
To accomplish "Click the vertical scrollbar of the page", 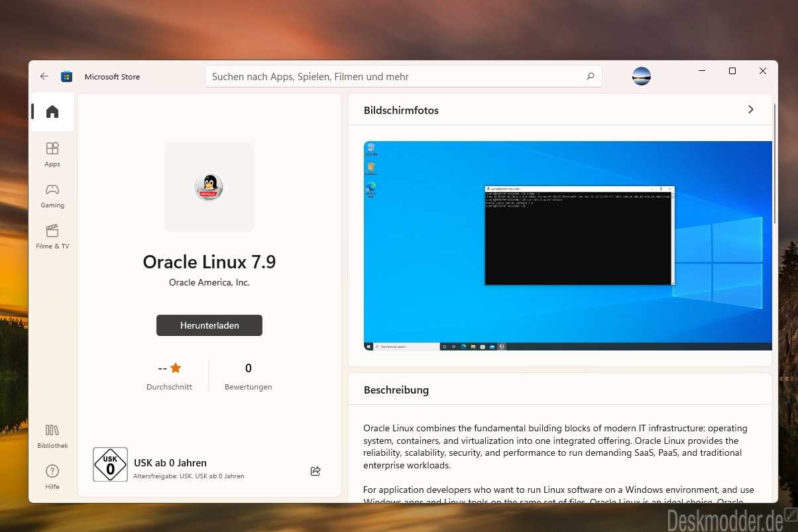I will click(775, 164).
